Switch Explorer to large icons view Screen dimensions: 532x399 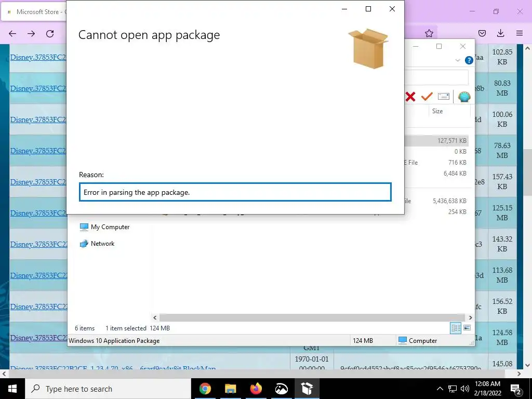tap(467, 328)
